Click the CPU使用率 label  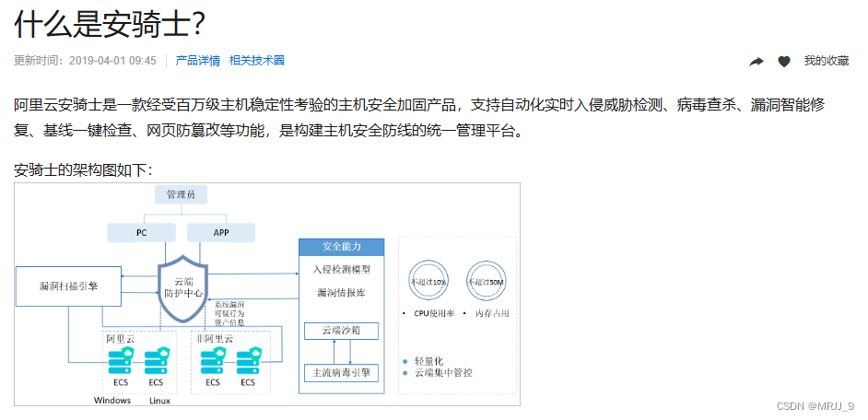435,313
